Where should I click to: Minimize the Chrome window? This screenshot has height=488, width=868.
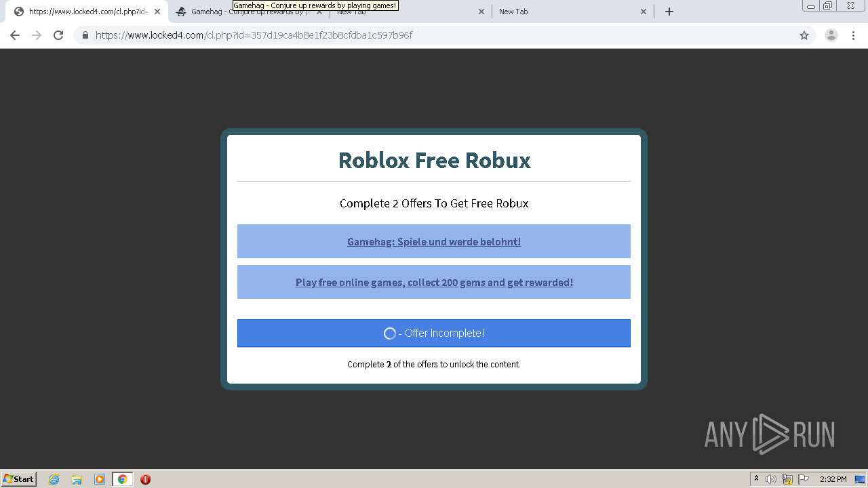(810, 6)
